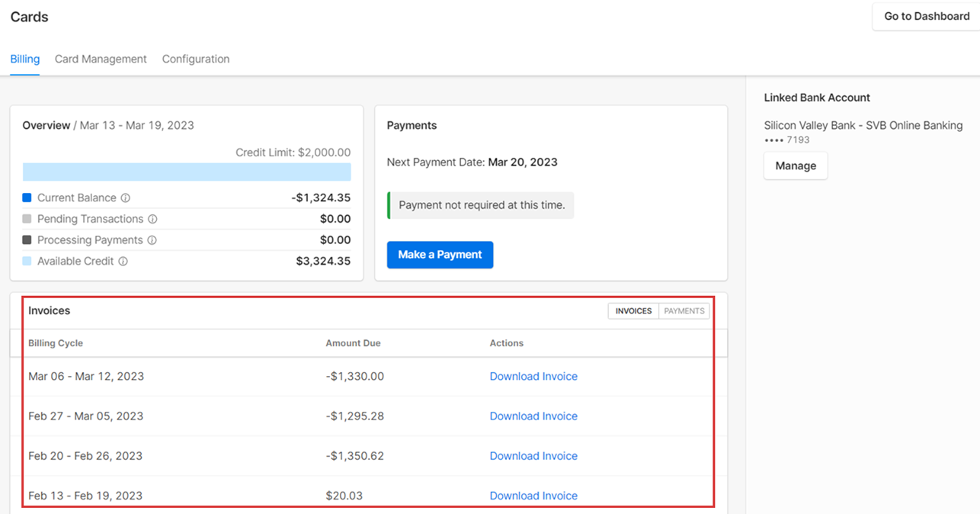The width and height of the screenshot is (980, 514).
Task: Click the light blue Available Credit swatch
Action: point(27,261)
